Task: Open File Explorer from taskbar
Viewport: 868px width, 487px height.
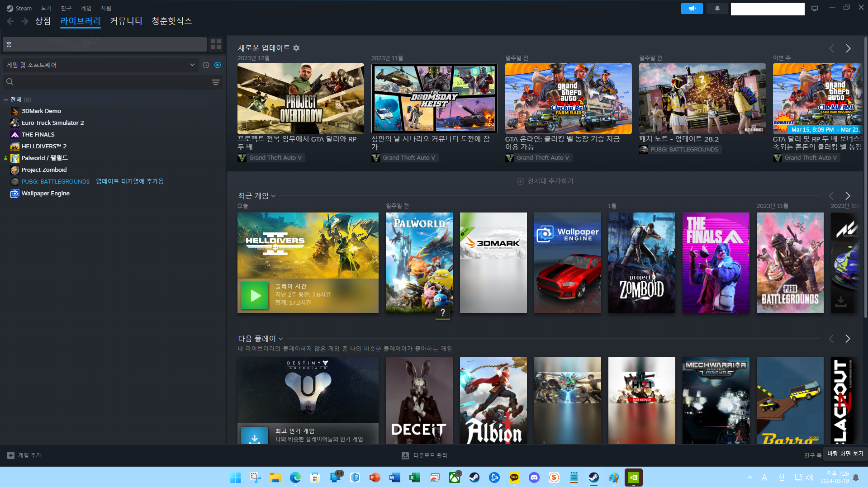Action: (275, 478)
